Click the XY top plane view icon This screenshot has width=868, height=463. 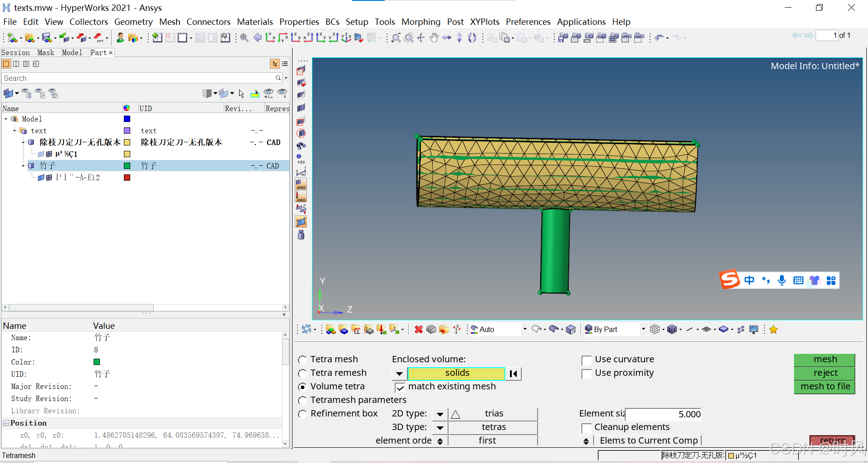270,38
